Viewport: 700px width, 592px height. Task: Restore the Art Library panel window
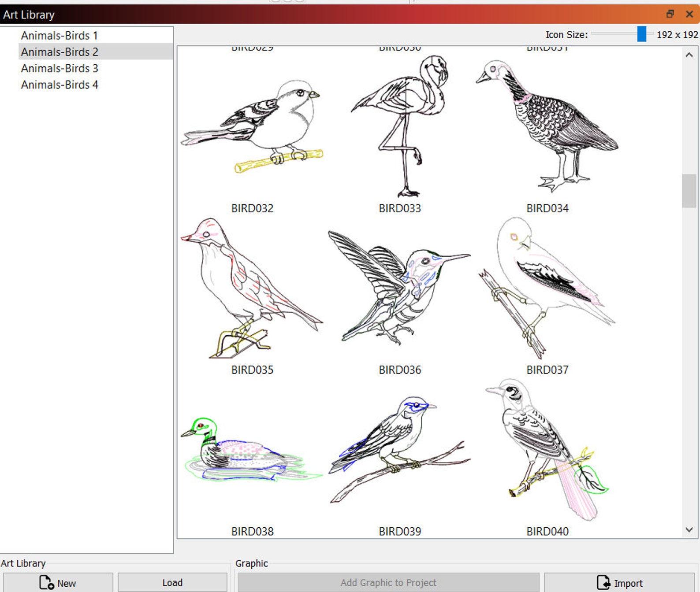tap(670, 14)
